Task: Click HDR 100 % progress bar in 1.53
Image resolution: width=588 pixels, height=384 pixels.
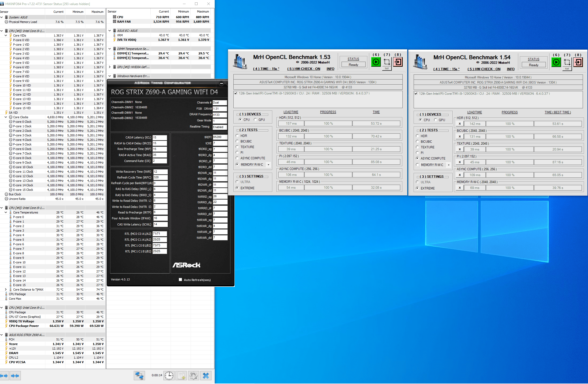Action: pyautogui.click(x=328, y=124)
